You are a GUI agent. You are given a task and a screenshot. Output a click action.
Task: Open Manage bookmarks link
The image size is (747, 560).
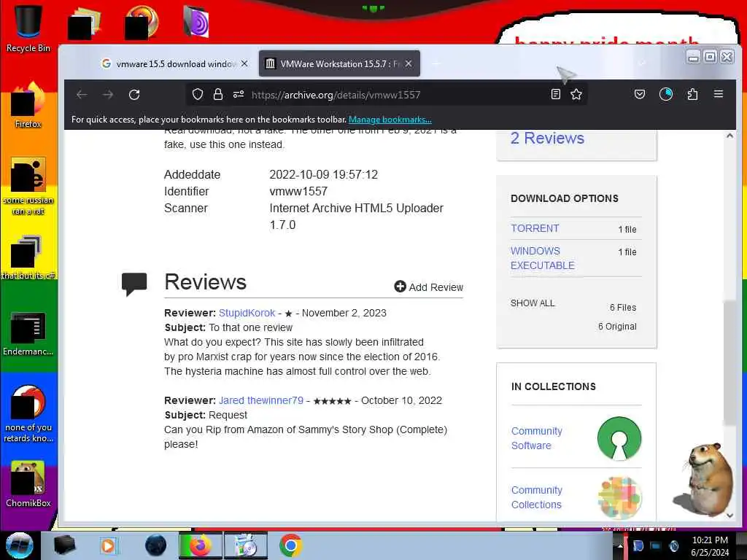pos(390,120)
